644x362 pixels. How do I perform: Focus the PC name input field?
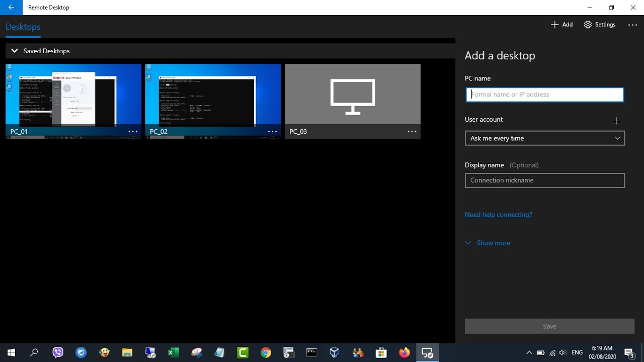[545, 95]
